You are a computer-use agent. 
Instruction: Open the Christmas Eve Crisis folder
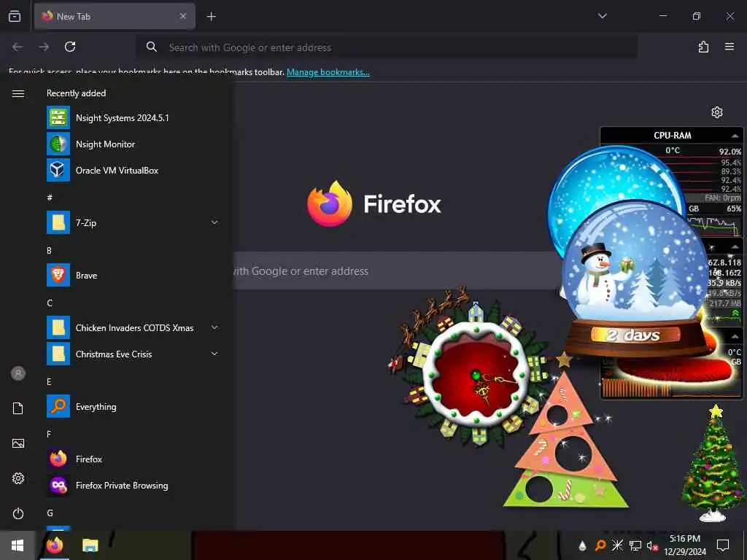pos(131,354)
